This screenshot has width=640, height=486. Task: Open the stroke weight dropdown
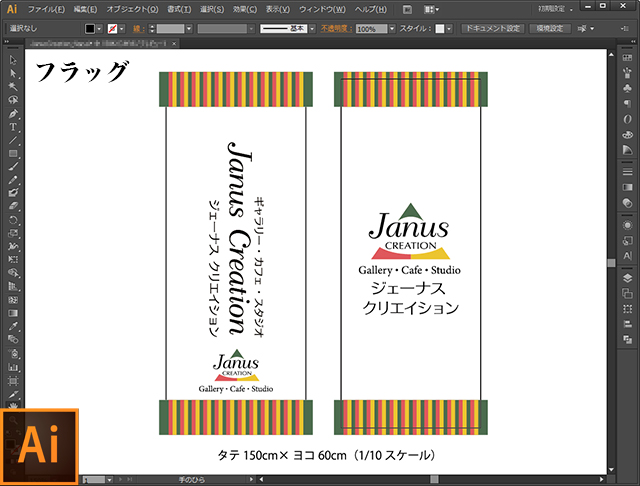coord(189,29)
